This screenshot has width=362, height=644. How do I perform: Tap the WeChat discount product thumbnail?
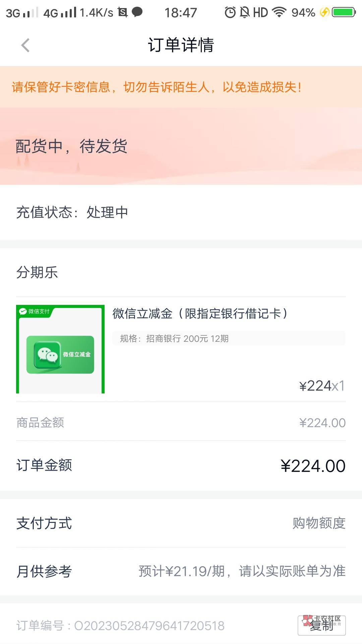[60, 349]
